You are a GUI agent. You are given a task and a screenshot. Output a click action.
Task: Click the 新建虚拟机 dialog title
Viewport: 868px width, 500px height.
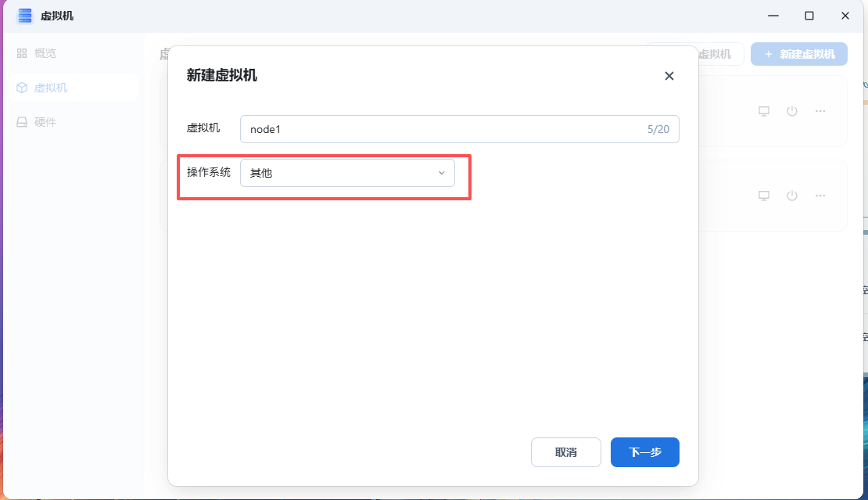click(x=221, y=75)
